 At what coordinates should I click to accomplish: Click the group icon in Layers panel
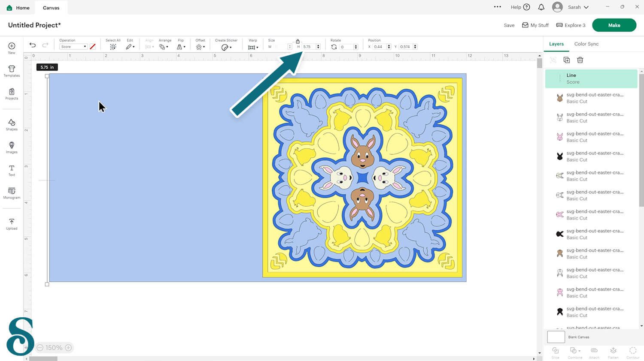[553, 60]
